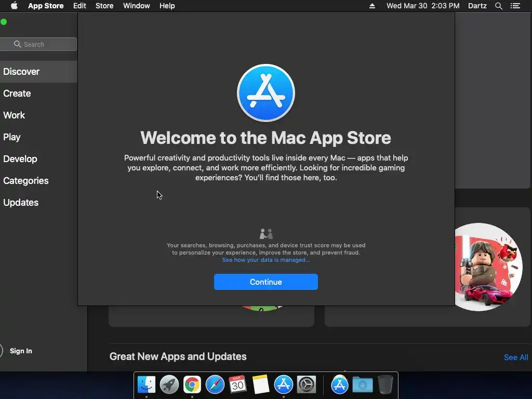
Task: Open the Edit menu
Action: [x=79, y=6]
